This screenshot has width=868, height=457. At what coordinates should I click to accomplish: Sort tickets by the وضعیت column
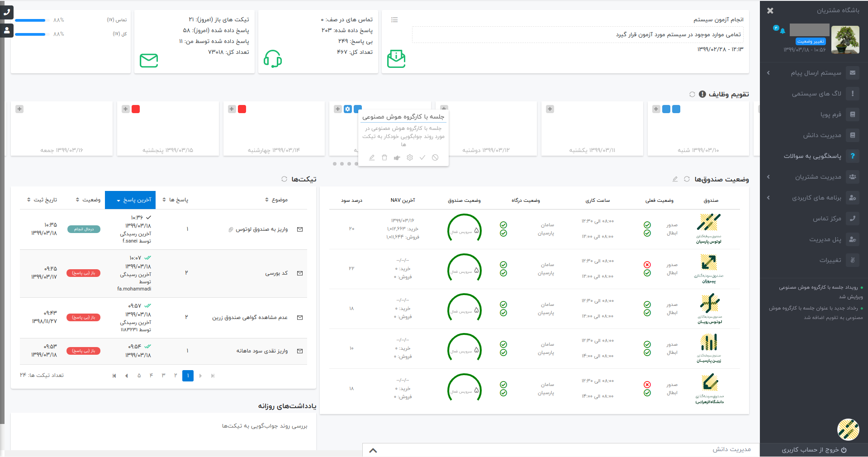88,200
